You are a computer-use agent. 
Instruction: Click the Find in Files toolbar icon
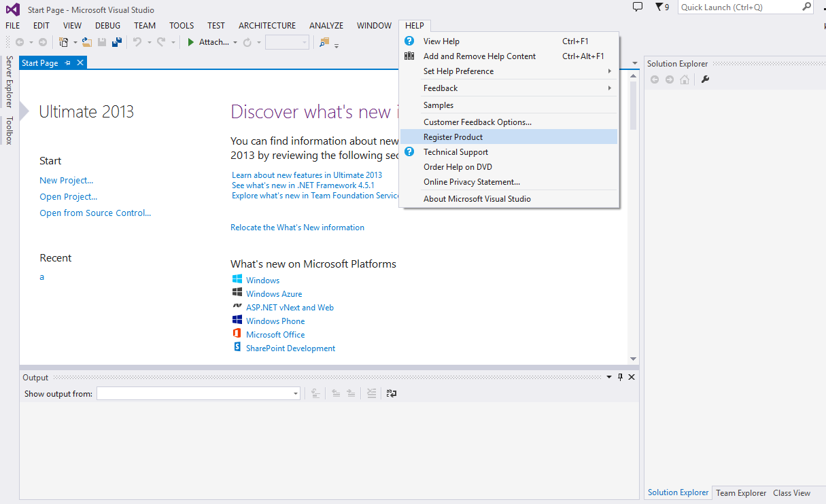324,42
